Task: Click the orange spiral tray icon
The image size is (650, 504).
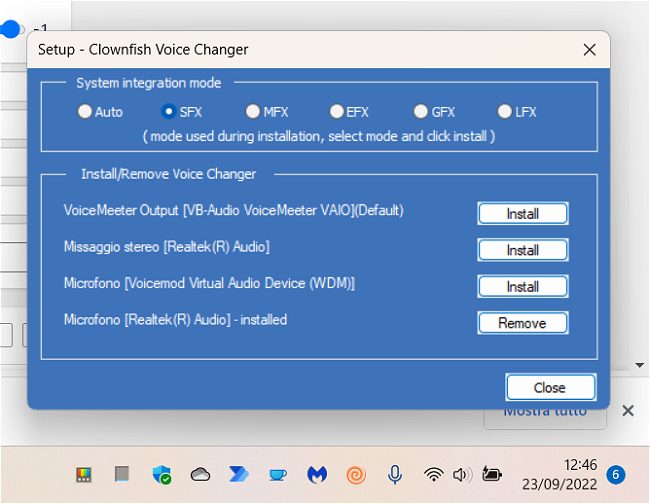Action: coord(356,475)
